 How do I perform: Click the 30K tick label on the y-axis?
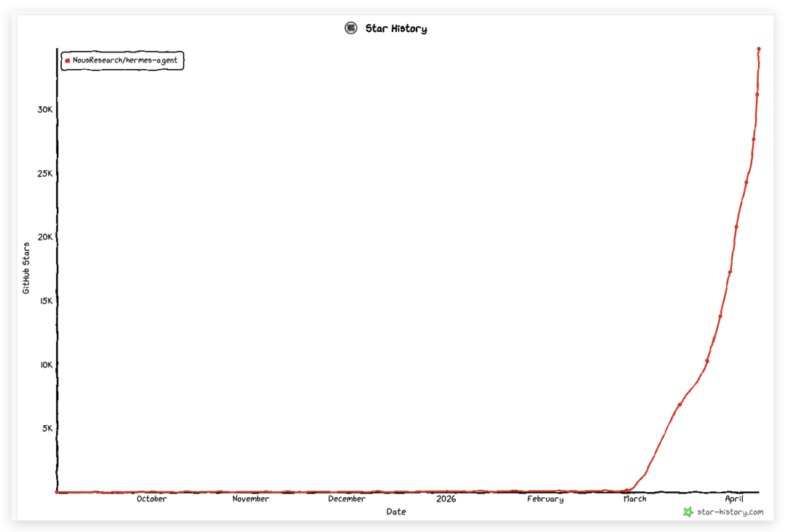tap(45, 110)
